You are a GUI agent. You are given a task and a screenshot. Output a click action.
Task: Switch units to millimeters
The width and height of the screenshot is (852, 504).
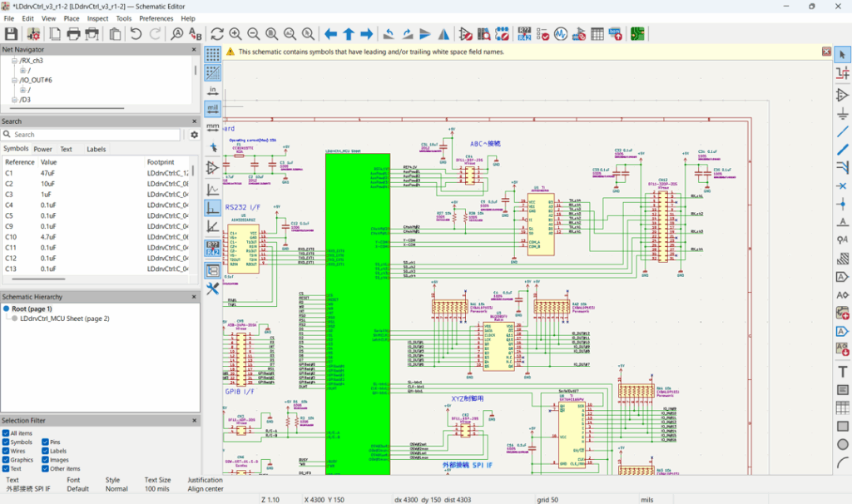click(x=212, y=127)
